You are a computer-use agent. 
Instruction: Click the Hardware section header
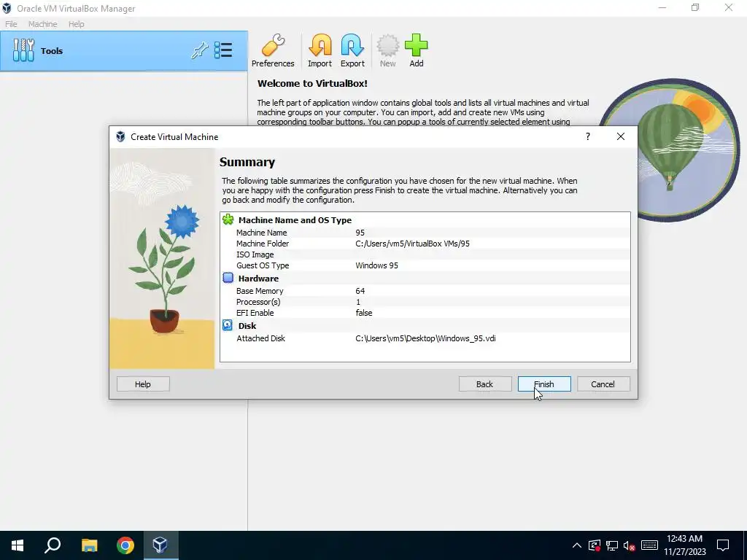[x=258, y=278]
